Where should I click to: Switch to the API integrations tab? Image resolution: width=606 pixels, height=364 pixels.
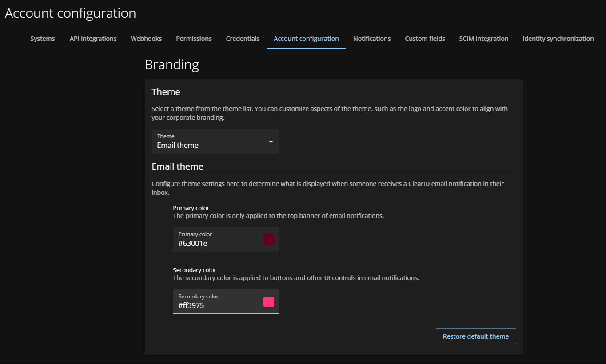pos(93,39)
